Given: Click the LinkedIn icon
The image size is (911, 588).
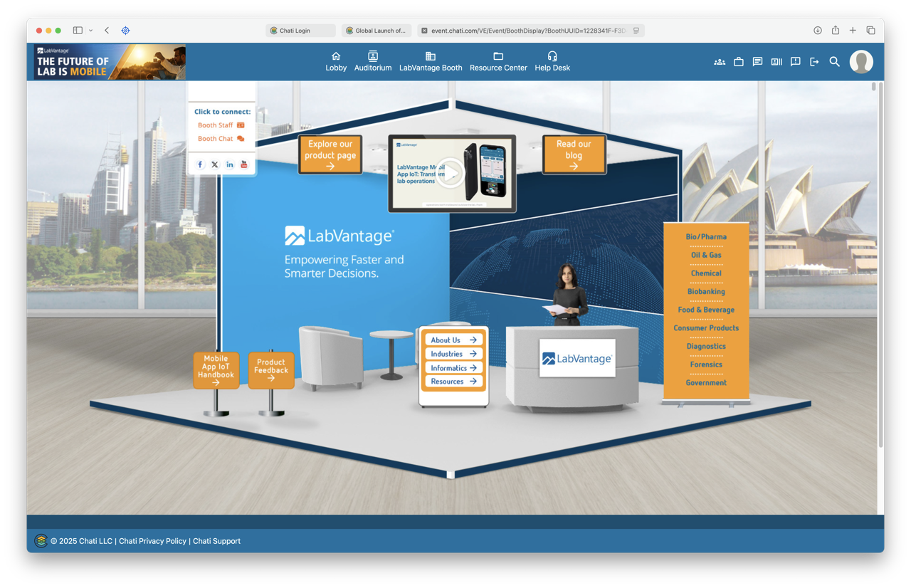Looking at the screenshot, I should [x=230, y=164].
